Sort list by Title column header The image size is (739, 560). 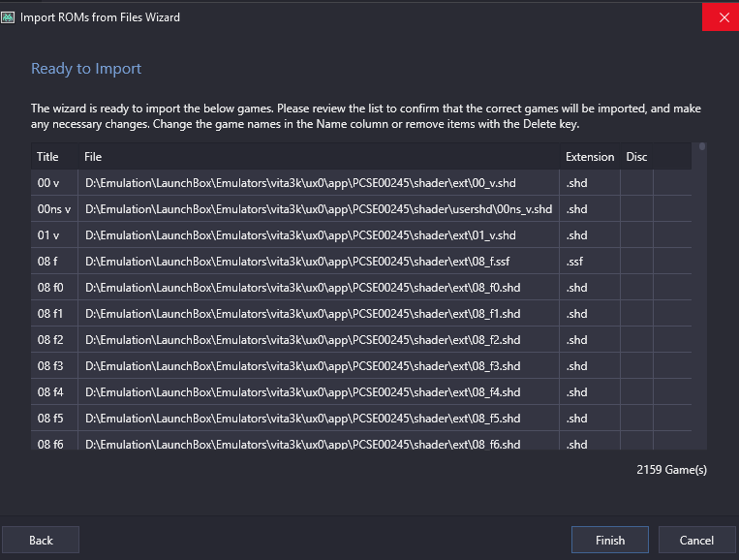pyautogui.click(x=47, y=157)
